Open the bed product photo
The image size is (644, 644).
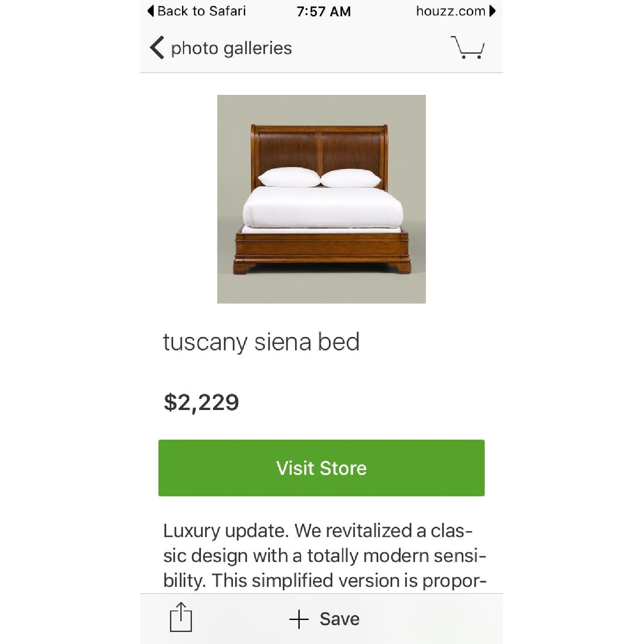(322, 200)
